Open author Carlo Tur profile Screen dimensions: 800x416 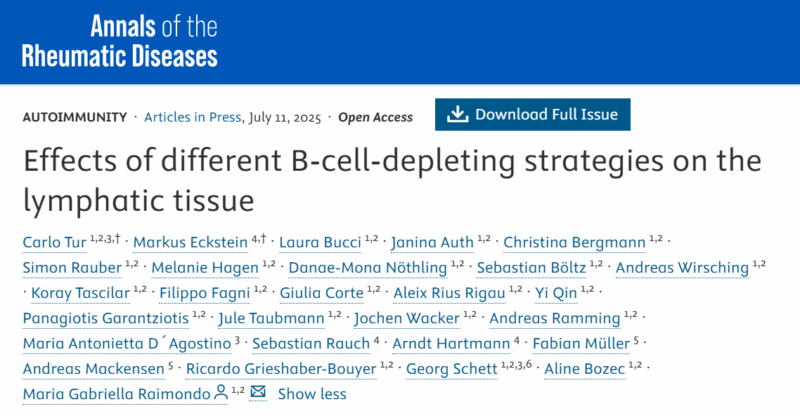point(55,242)
